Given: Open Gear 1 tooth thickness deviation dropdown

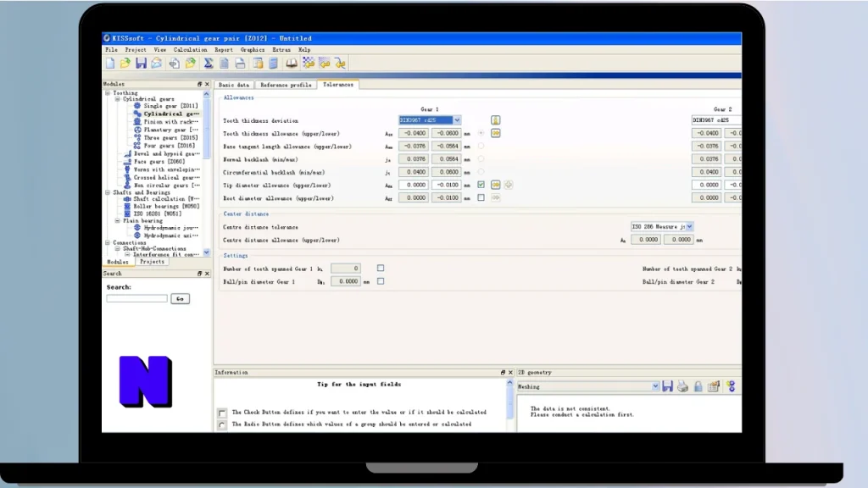Looking at the screenshot, I should (457, 120).
